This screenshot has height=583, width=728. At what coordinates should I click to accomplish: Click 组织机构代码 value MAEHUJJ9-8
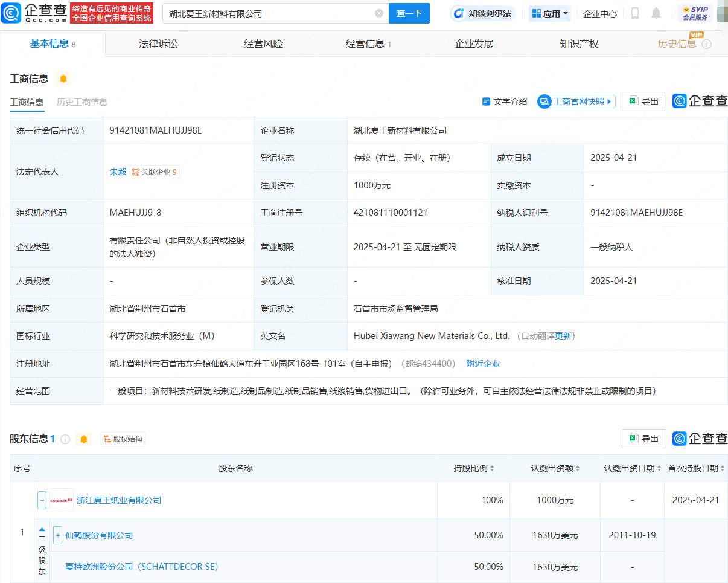pos(135,213)
